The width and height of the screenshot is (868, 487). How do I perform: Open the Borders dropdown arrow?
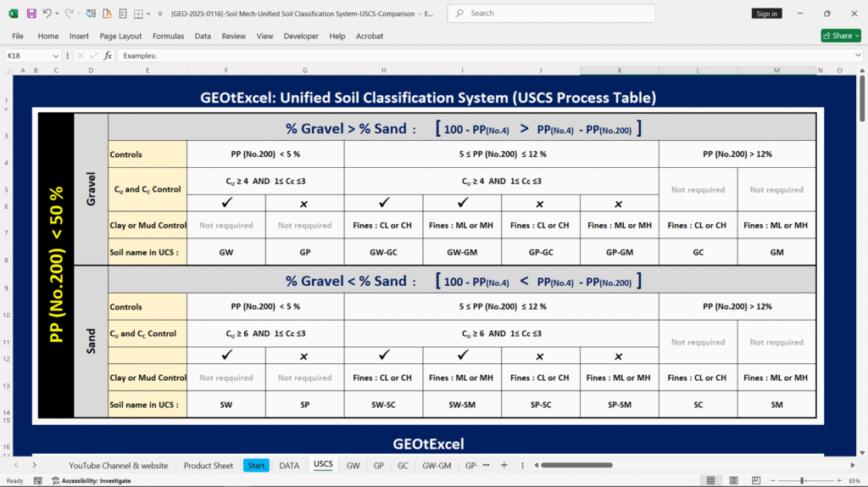[149, 14]
